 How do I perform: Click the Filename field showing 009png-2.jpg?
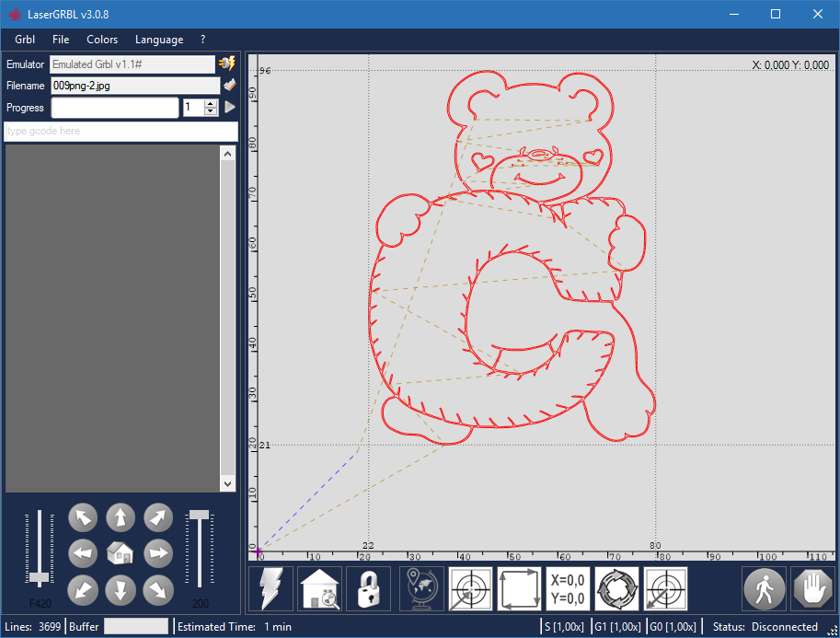click(135, 86)
